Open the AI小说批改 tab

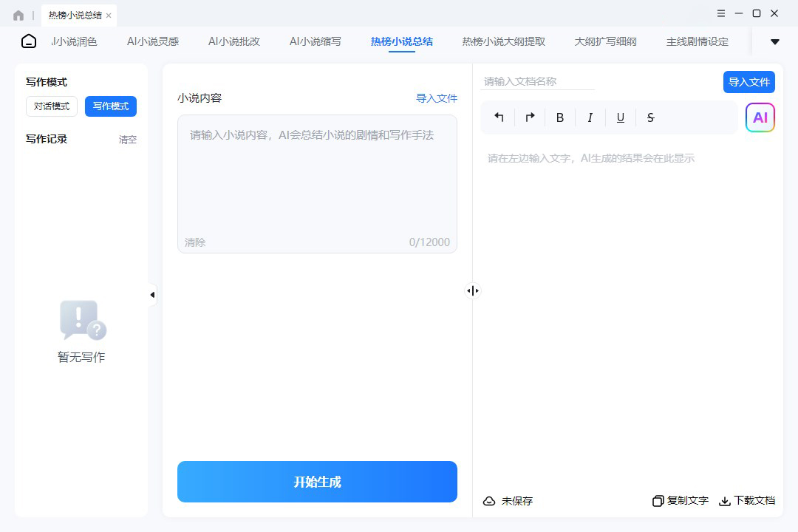click(x=234, y=41)
